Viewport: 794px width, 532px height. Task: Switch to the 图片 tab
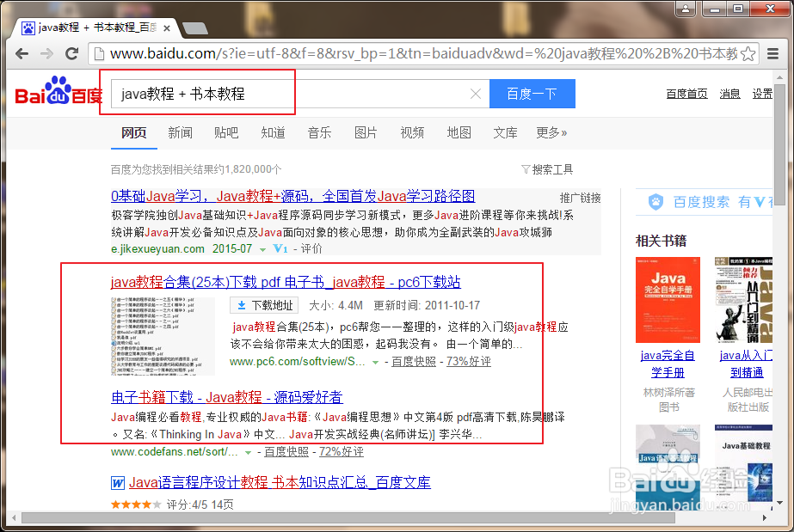[366, 133]
